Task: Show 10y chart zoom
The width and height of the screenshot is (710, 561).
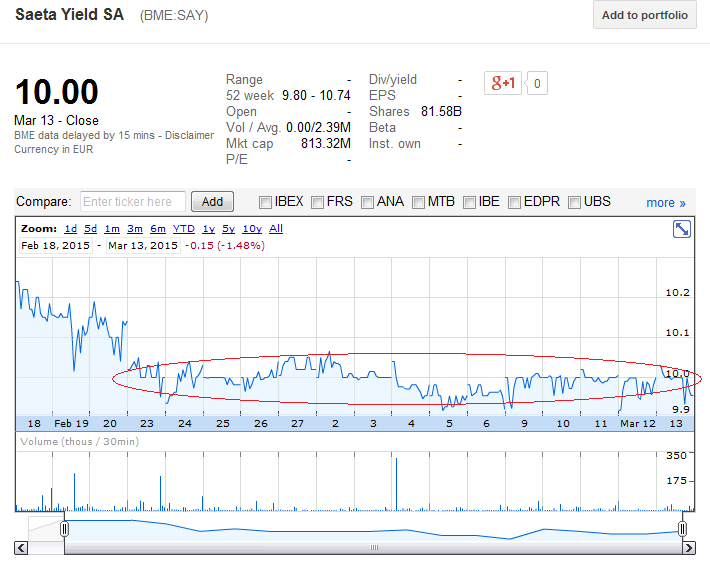Action: [x=252, y=229]
